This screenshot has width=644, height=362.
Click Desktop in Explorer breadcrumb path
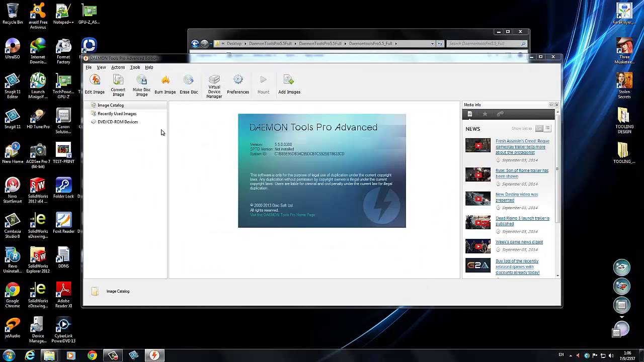tap(234, 44)
